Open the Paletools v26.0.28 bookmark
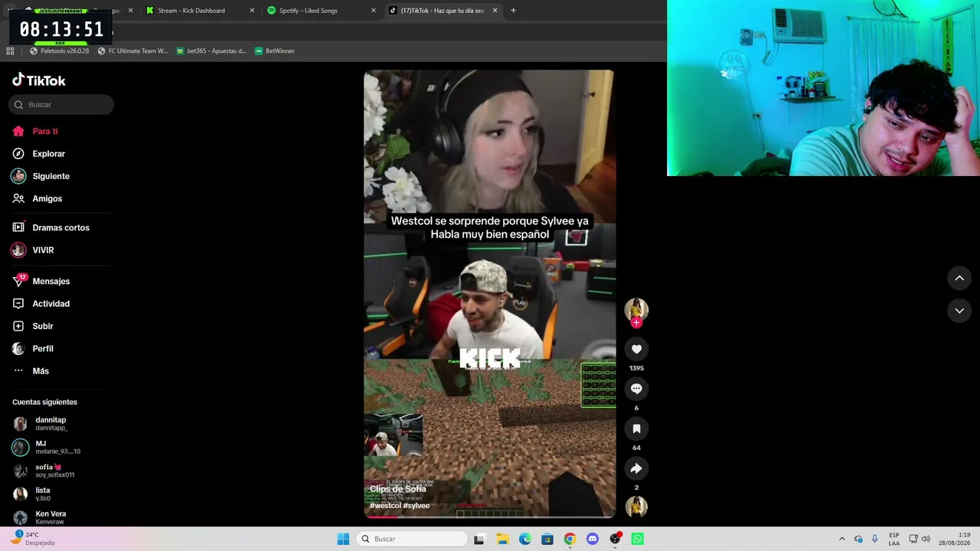The height and width of the screenshot is (551, 980). point(60,51)
